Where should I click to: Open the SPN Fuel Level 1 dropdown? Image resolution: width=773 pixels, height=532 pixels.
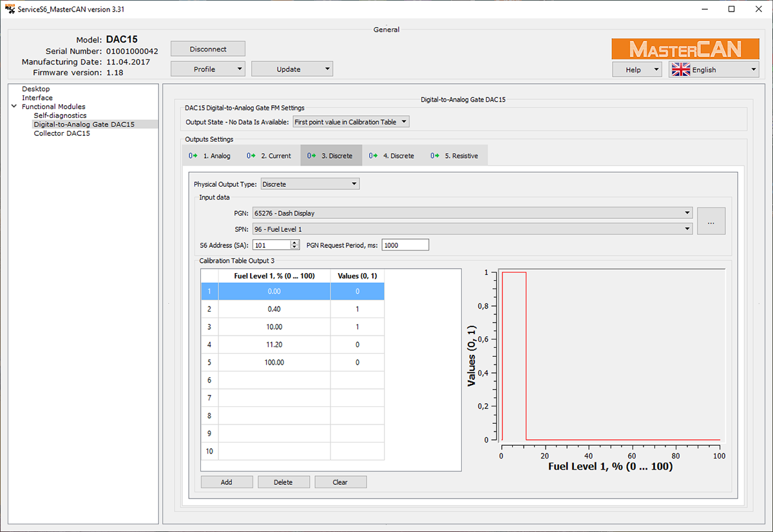click(472, 228)
